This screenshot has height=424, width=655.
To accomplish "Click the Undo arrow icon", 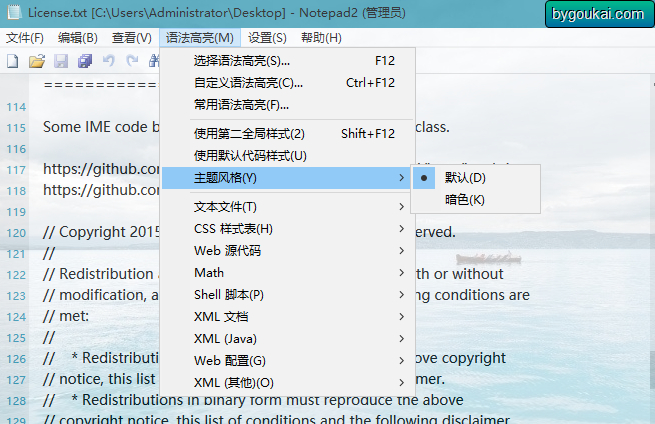I will [109, 61].
